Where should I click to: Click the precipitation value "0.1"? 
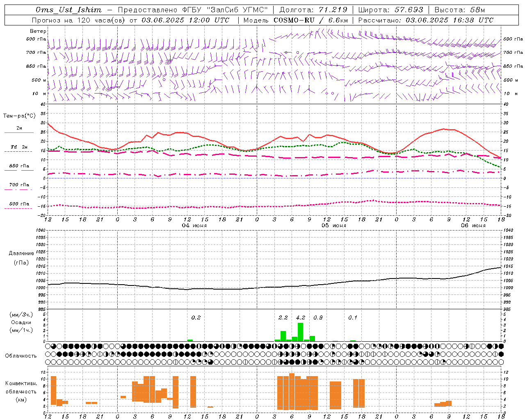click(x=353, y=317)
